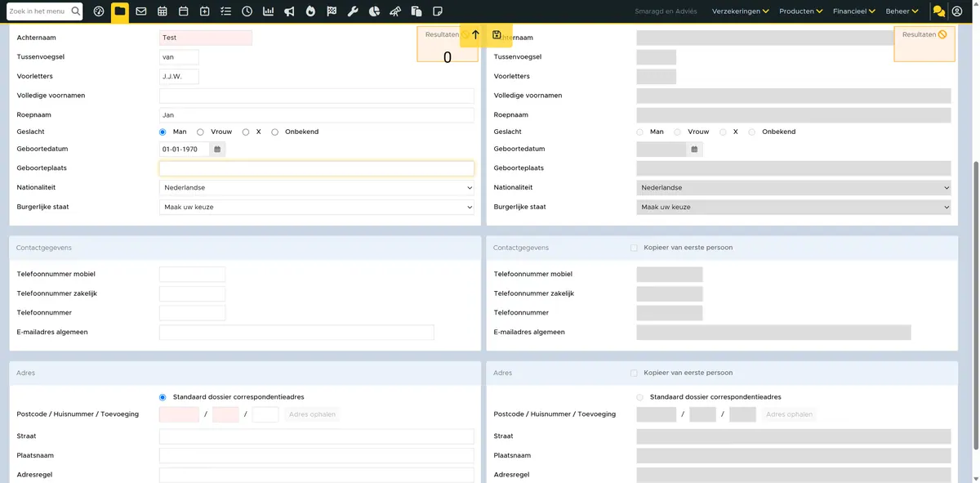Open the Financieel menu

pos(854,11)
